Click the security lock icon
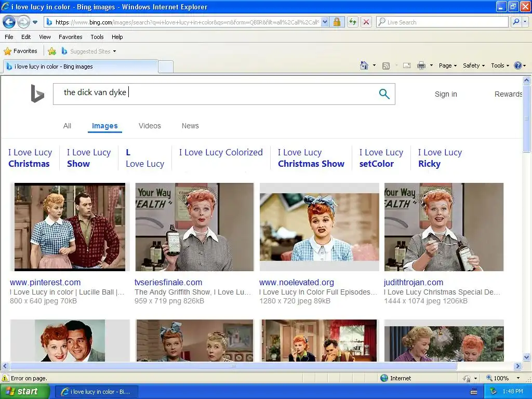 [x=337, y=22]
